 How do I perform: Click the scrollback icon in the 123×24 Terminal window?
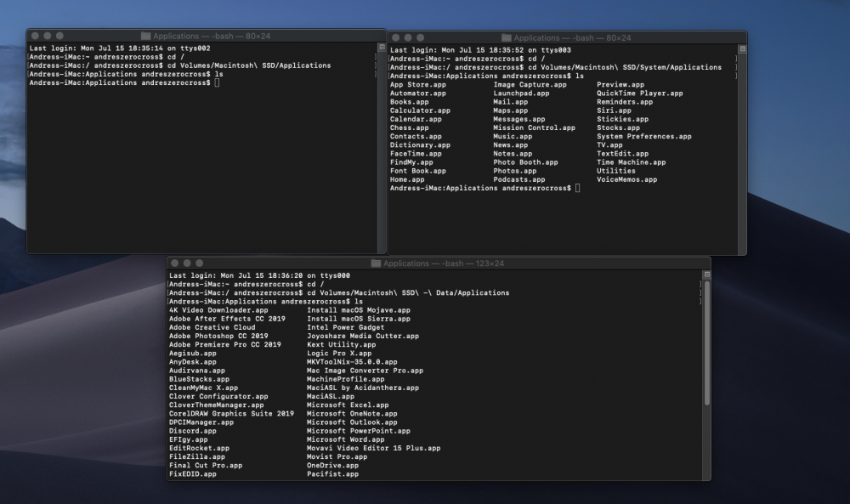[706, 275]
